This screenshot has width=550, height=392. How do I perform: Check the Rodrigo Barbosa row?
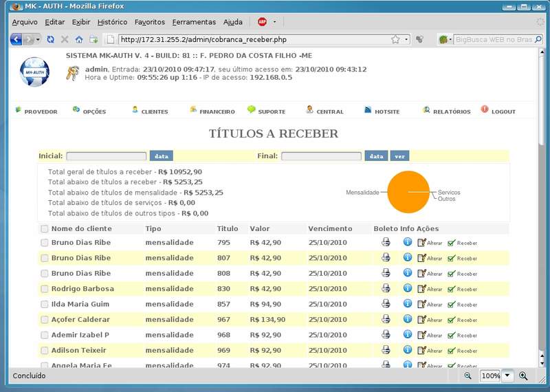coord(44,289)
